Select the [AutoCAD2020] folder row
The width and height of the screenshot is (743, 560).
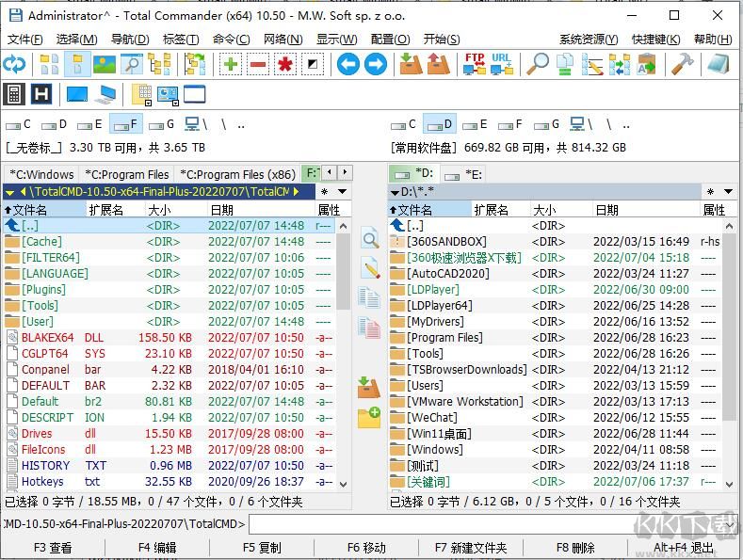[x=555, y=274]
